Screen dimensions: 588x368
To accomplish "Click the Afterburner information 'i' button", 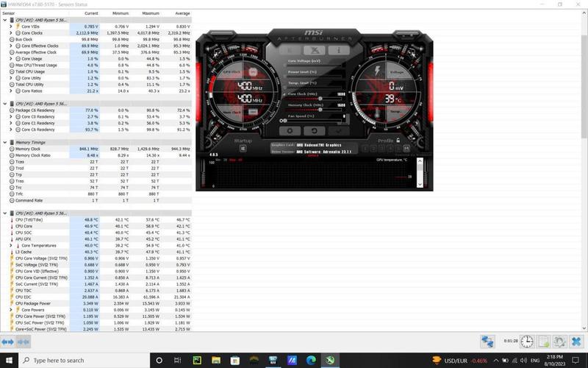I will 339,50.
